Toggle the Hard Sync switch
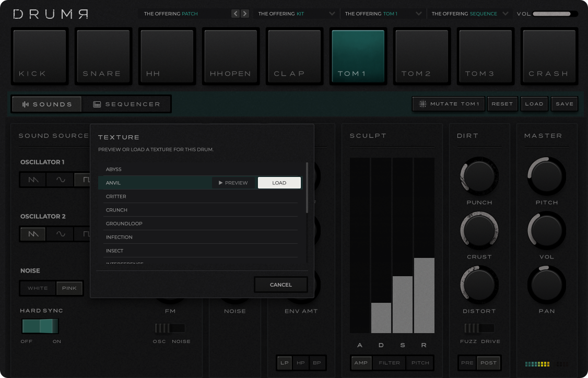Screen dimensions: 588x378 pyautogui.click(x=40, y=326)
